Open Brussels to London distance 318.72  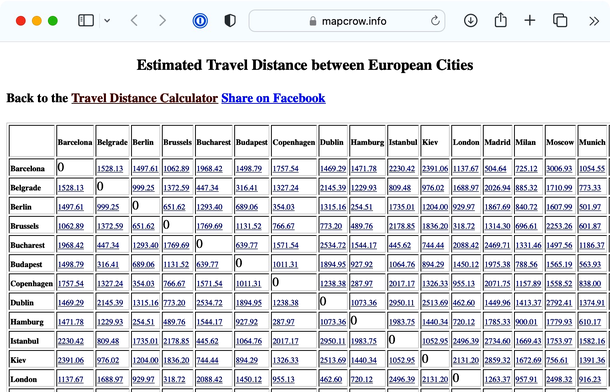[x=464, y=226]
